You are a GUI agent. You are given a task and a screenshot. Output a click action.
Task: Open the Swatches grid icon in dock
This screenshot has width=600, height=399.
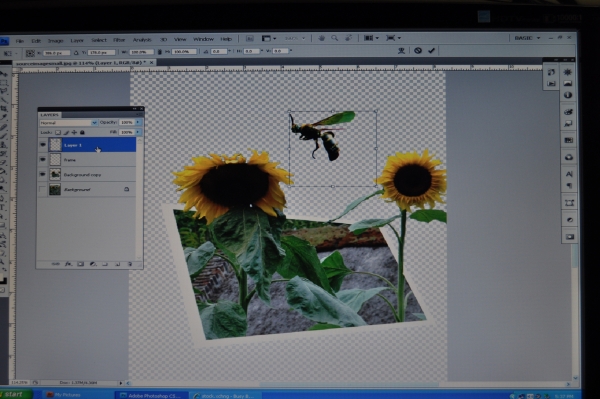tap(569, 140)
